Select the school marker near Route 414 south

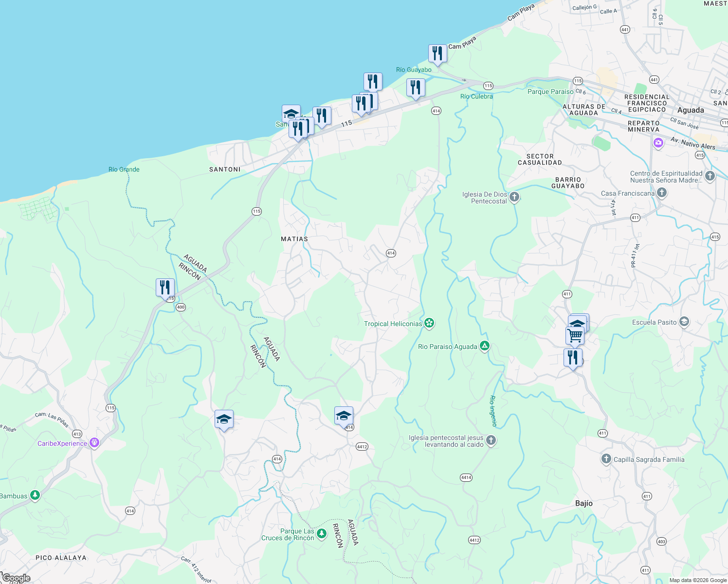pyautogui.click(x=224, y=419)
